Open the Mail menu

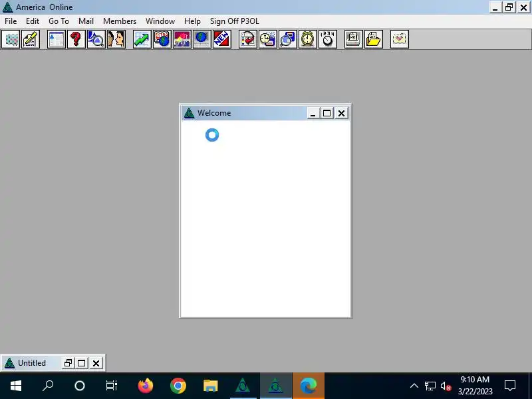(86, 21)
